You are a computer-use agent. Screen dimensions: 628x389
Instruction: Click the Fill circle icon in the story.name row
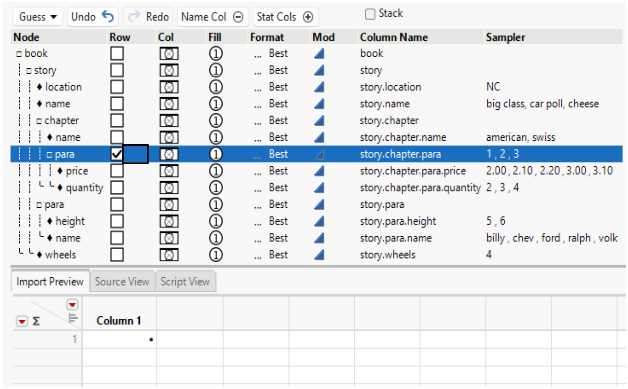(x=215, y=104)
